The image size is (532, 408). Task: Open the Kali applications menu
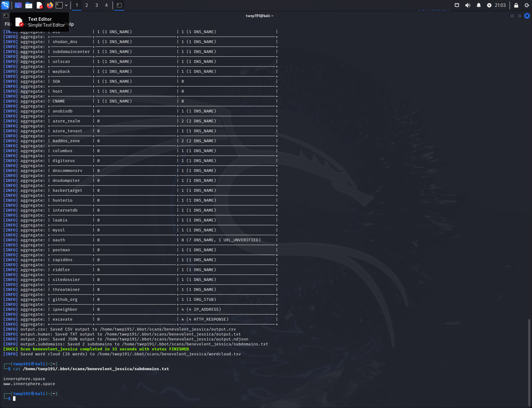[x=5, y=5]
